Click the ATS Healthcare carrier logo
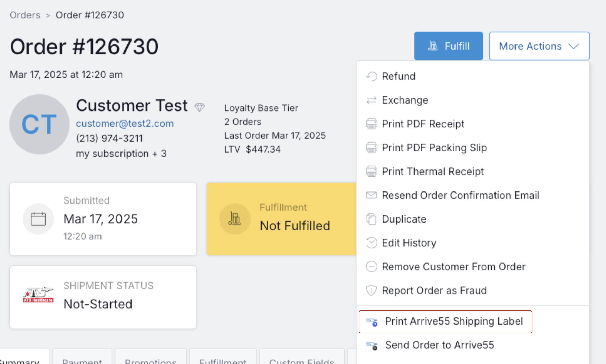The height and width of the screenshot is (364, 606). click(x=38, y=295)
